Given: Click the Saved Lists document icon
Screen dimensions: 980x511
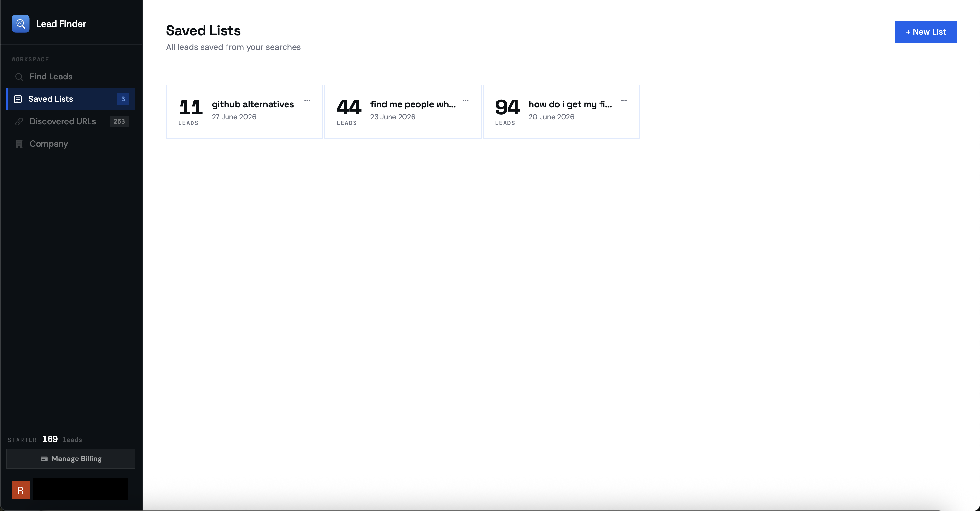Looking at the screenshot, I should pyautogui.click(x=18, y=99).
